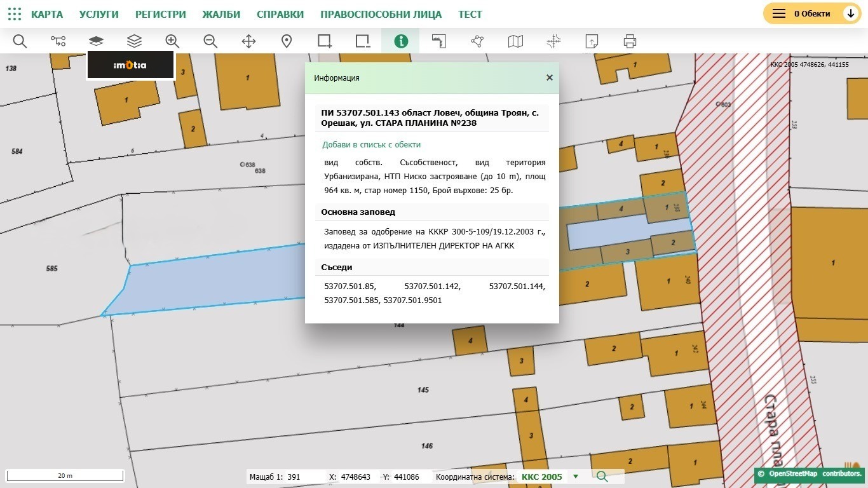Activate the location pin tool
This screenshot has width=868, height=488.
287,41
